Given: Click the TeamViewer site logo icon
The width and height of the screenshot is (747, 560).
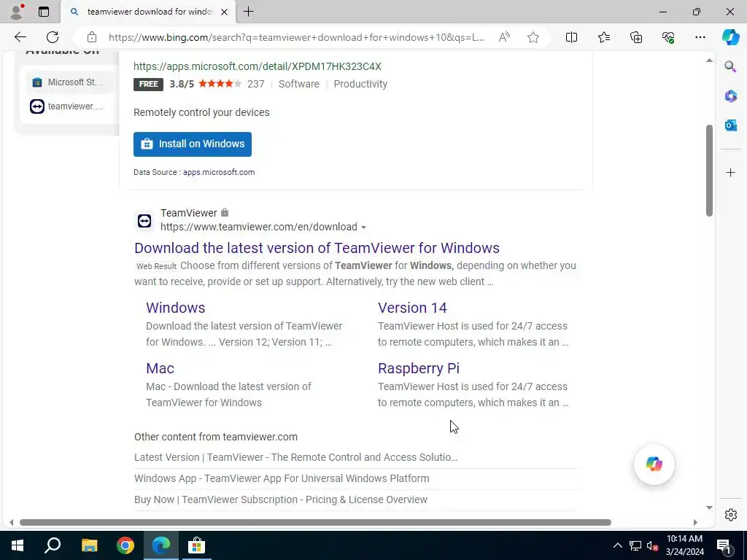Looking at the screenshot, I should tap(144, 220).
